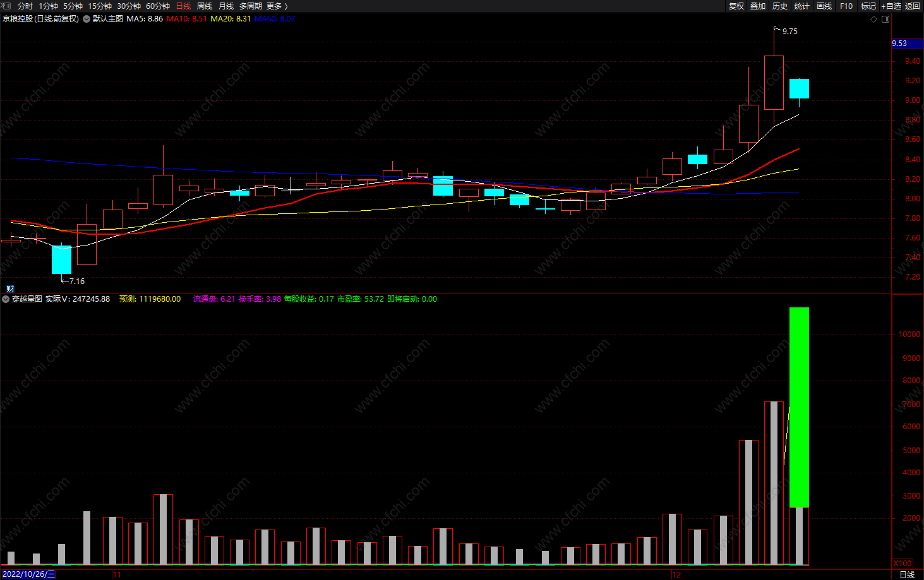This screenshot has height=580, width=924.
Task: Toggle the side panel icon at chart top-right
Action: click(x=885, y=19)
